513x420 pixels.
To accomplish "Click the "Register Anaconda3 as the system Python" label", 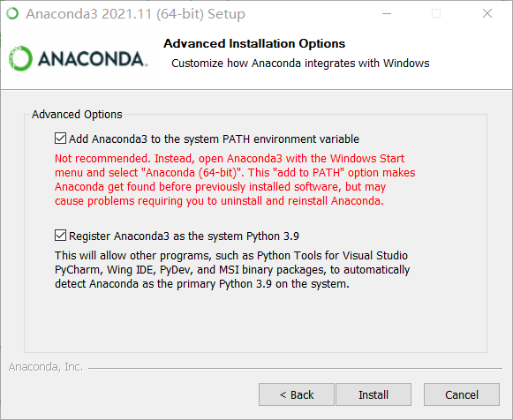I will click(x=184, y=236).
